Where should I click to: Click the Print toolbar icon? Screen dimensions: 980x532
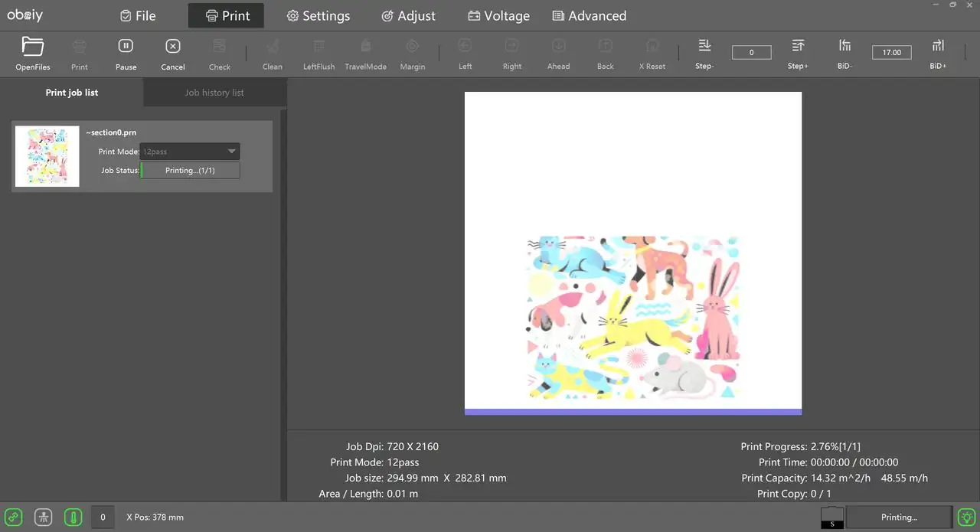[x=80, y=53]
